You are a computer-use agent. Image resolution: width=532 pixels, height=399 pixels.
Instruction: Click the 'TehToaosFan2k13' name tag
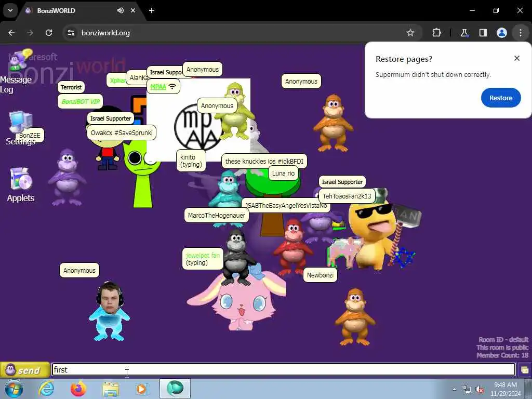[347, 196]
